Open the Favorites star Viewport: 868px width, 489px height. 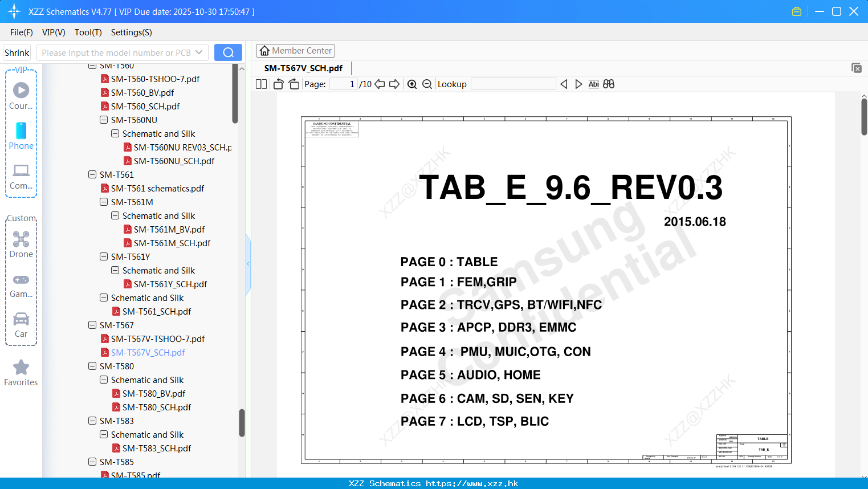coord(21,373)
